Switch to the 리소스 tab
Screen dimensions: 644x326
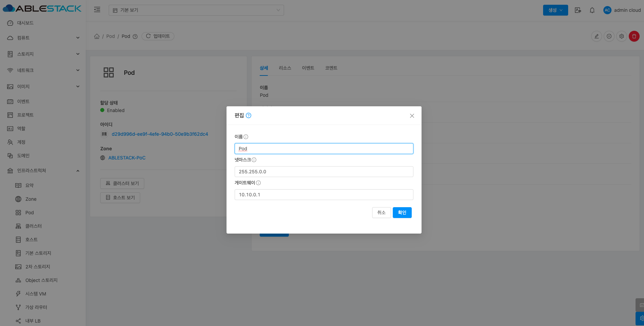tap(285, 68)
